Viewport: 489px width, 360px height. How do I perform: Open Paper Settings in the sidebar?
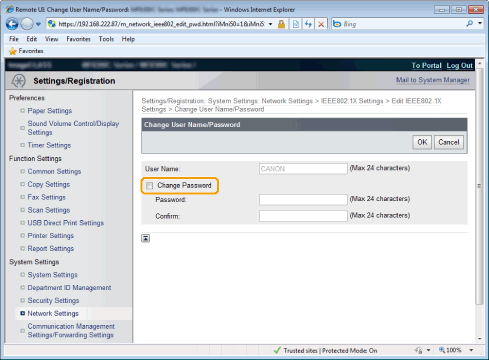(50, 111)
